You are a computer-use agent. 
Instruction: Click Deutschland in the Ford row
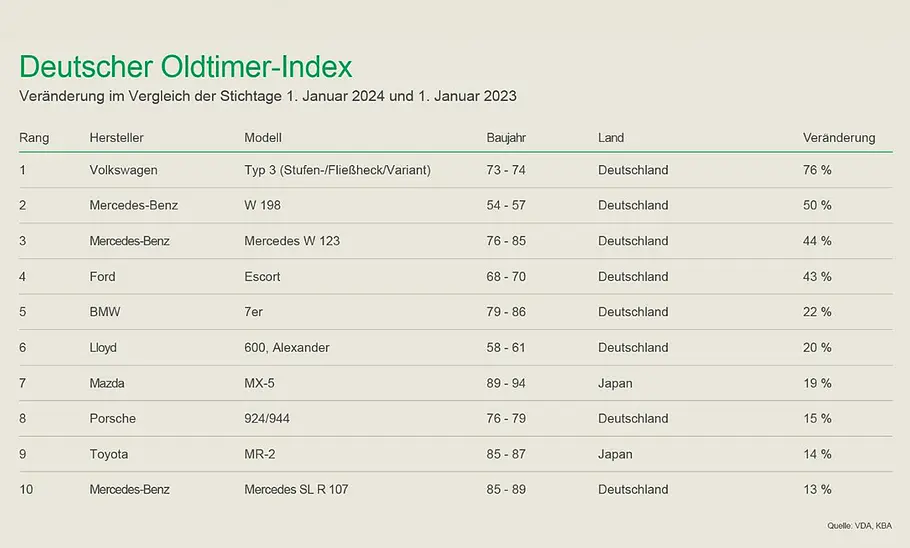pos(633,277)
